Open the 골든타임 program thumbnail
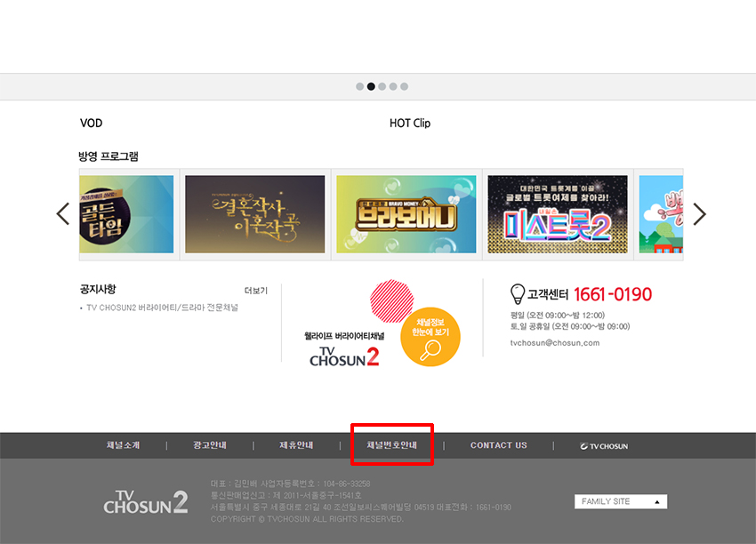The width and height of the screenshot is (756, 544). (126, 214)
